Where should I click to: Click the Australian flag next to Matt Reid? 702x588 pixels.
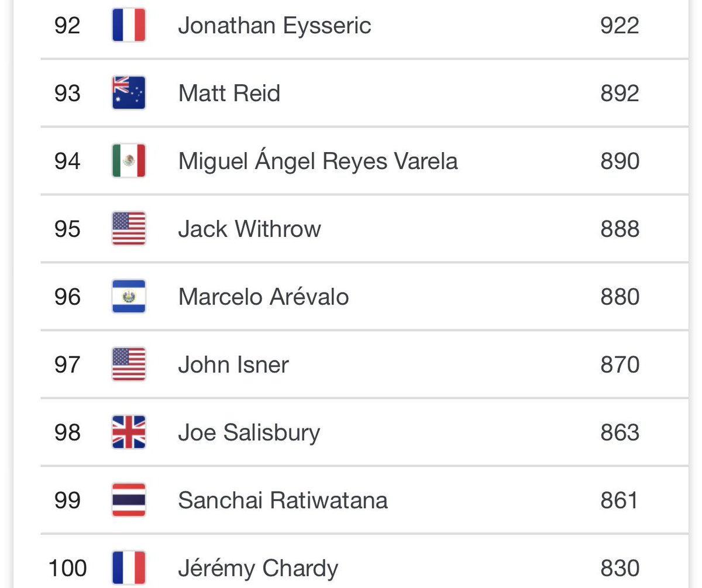coord(129,93)
